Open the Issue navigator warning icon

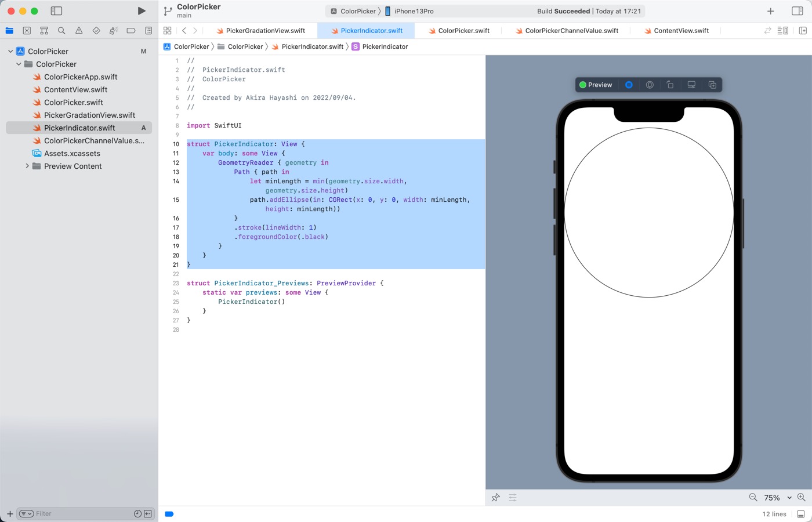pyautogui.click(x=79, y=31)
